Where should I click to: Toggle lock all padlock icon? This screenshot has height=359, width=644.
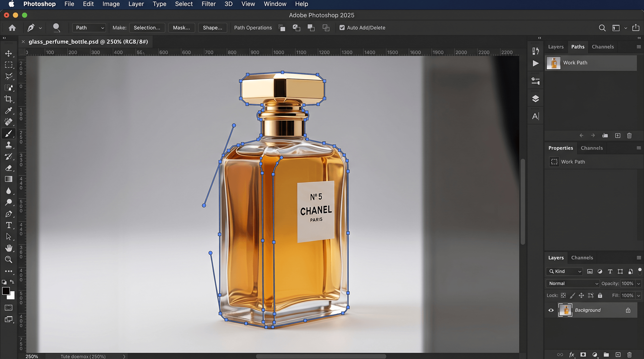pos(600,296)
